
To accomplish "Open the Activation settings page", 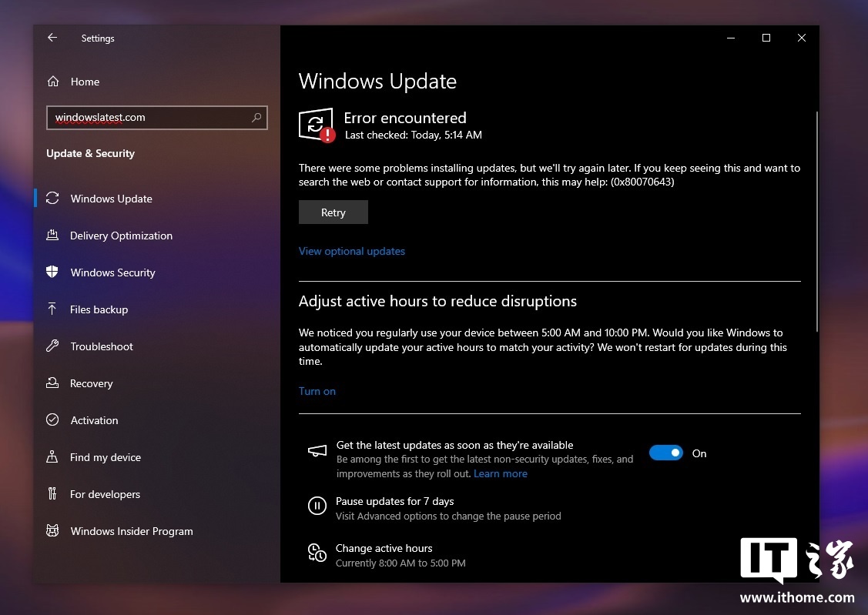I will (94, 420).
